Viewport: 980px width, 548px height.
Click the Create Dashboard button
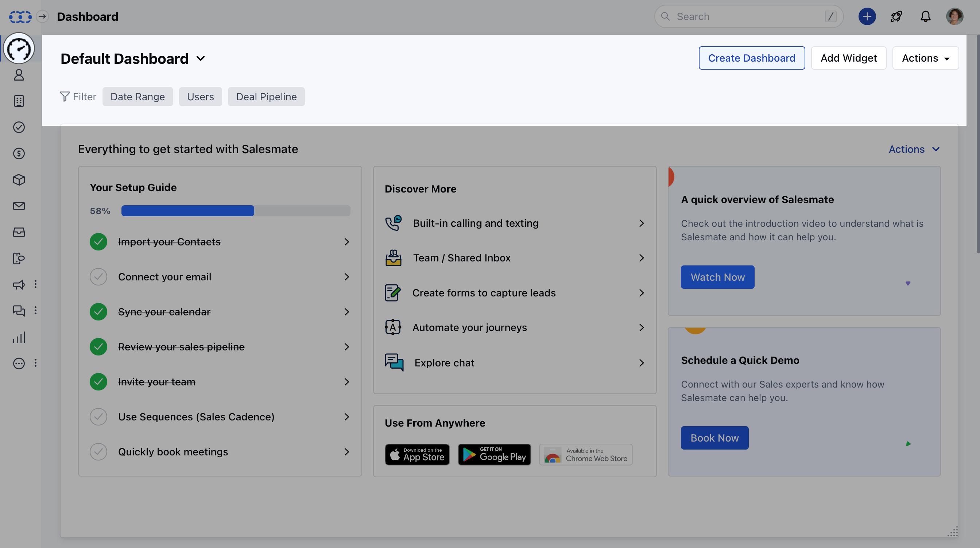[752, 58]
